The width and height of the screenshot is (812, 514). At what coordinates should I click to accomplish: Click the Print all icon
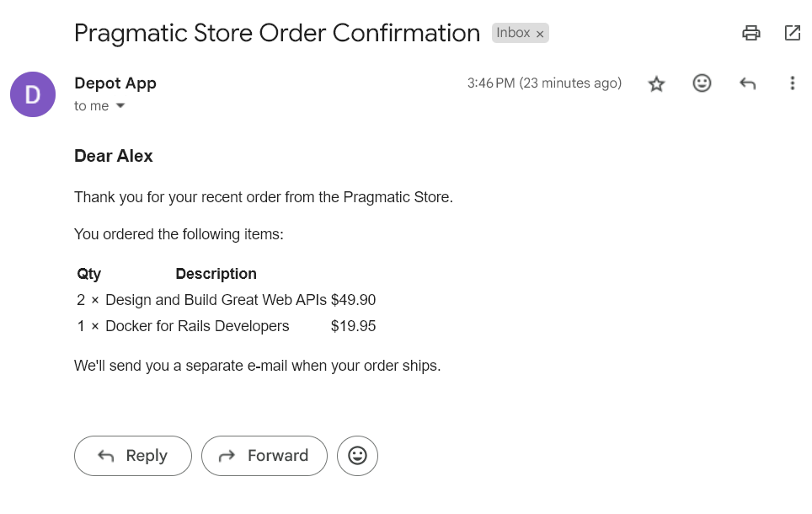click(751, 33)
